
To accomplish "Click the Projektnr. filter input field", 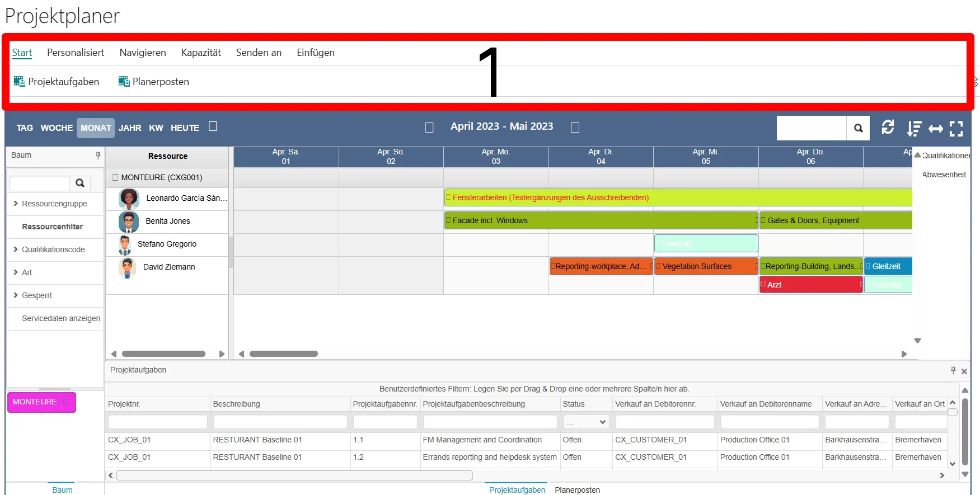I will [157, 422].
